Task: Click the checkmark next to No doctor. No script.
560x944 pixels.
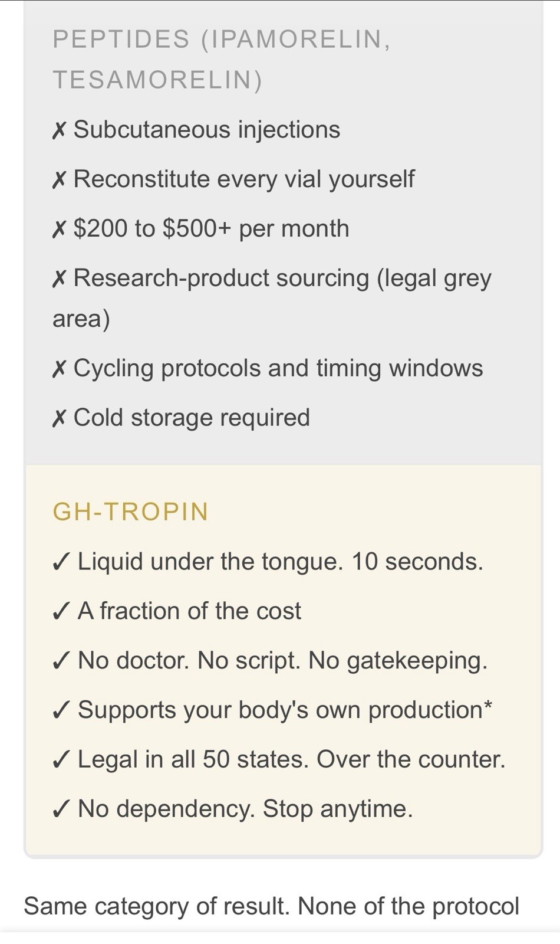Action: coord(62,661)
